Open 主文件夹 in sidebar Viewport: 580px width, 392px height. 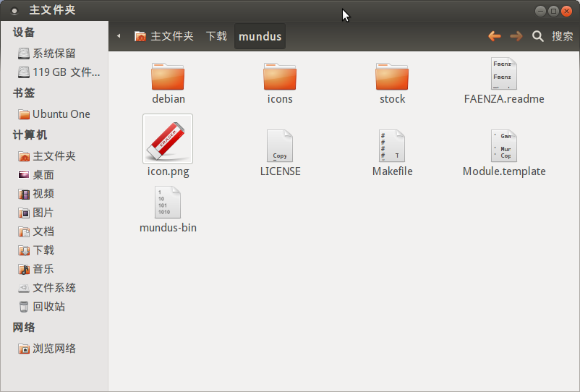pyautogui.click(x=54, y=156)
